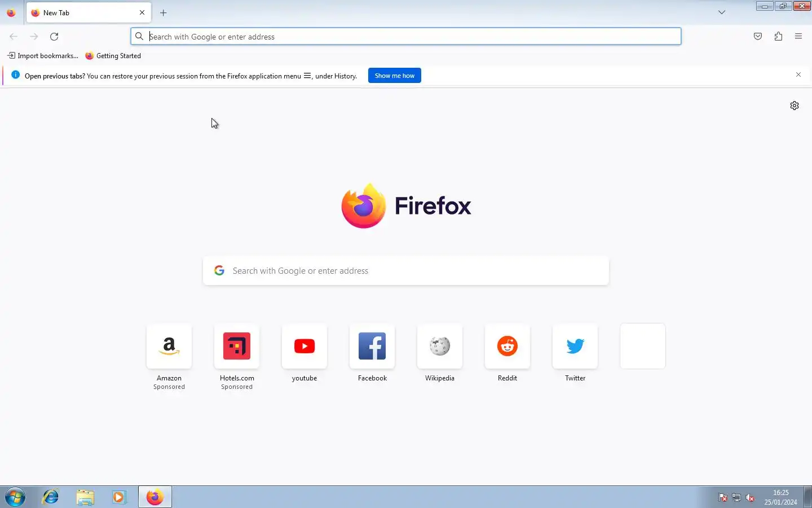Open a new tab with plus button
This screenshot has height=508, width=812.
(163, 12)
